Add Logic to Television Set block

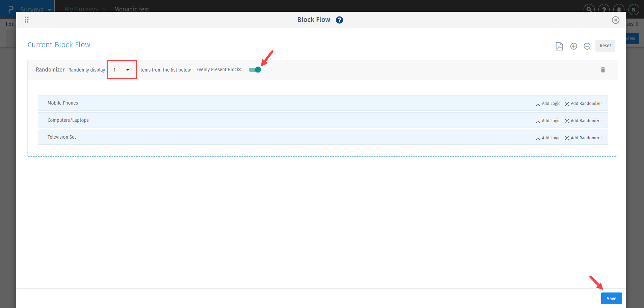[548, 138]
